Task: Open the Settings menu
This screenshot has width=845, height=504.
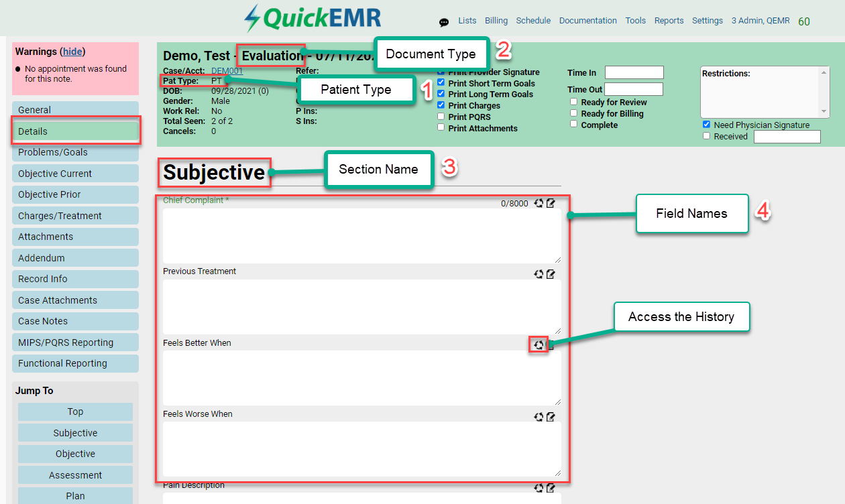Action: (x=708, y=21)
